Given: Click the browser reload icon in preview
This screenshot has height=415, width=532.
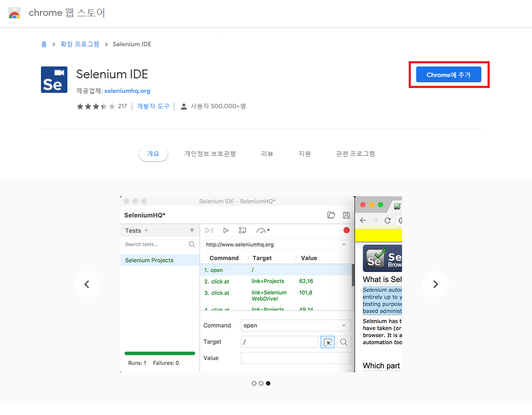Looking at the screenshot, I should pyautogui.click(x=388, y=220).
